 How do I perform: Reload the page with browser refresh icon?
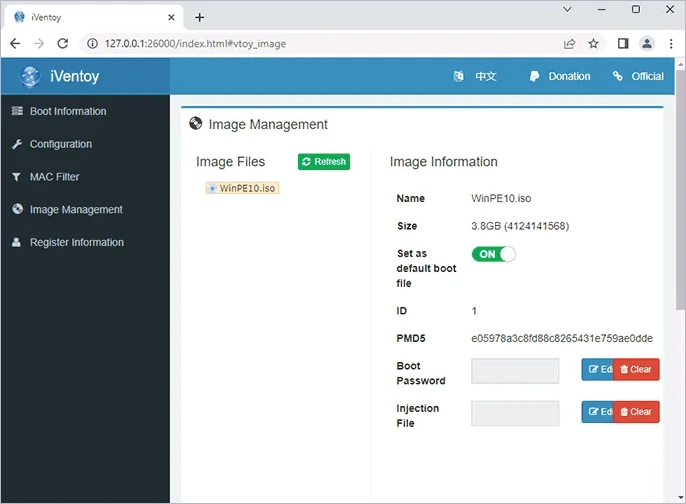[63, 44]
